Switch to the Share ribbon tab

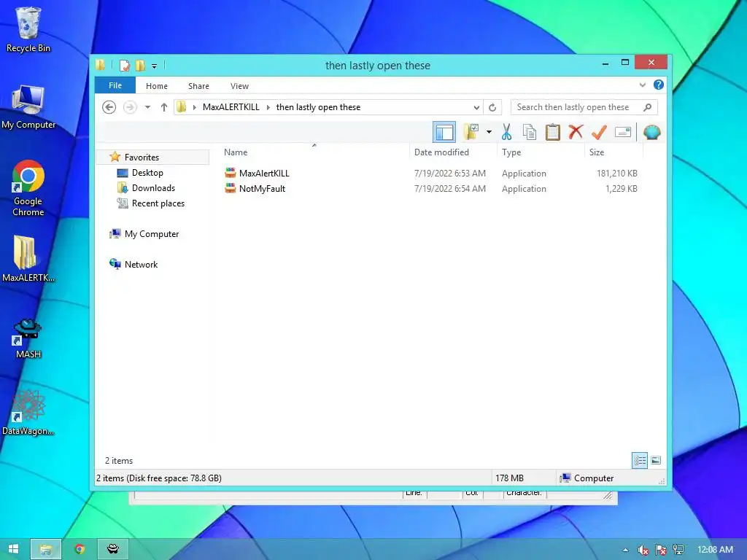pyautogui.click(x=198, y=86)
